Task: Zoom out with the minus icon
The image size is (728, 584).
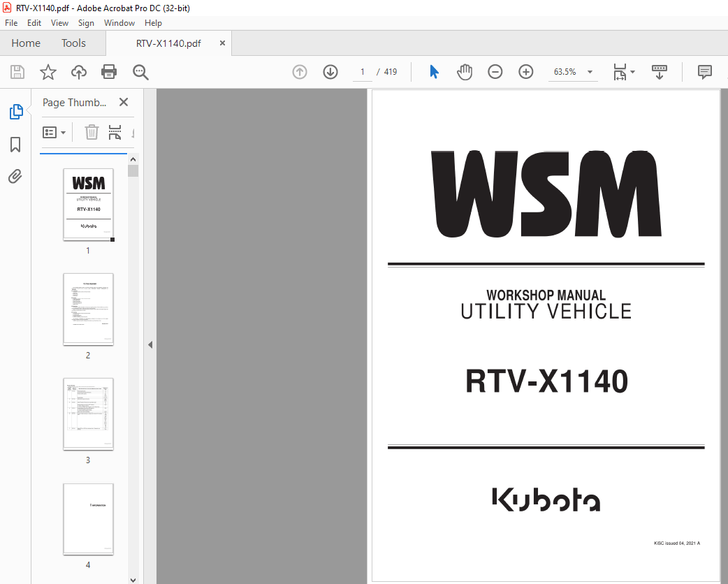Action: point(495,71)
